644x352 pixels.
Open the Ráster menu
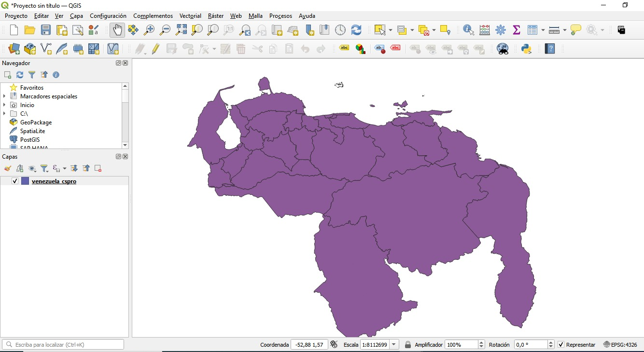[216, 16]
